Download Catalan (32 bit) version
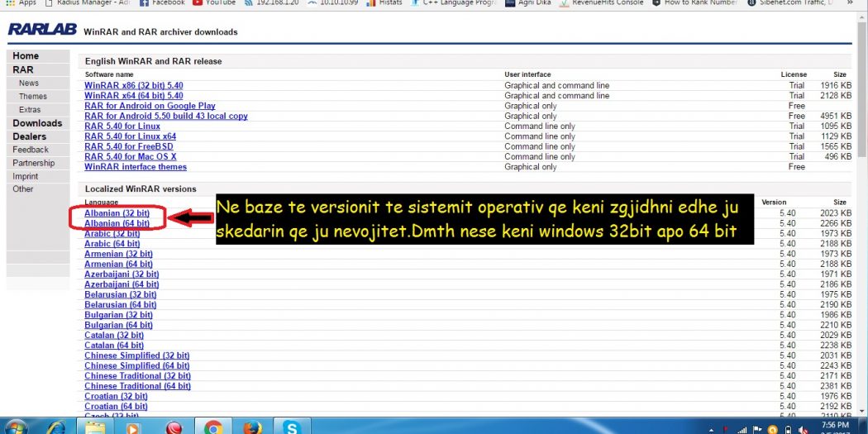This screenshot has height=434, width=868. [x=114, y=335]
